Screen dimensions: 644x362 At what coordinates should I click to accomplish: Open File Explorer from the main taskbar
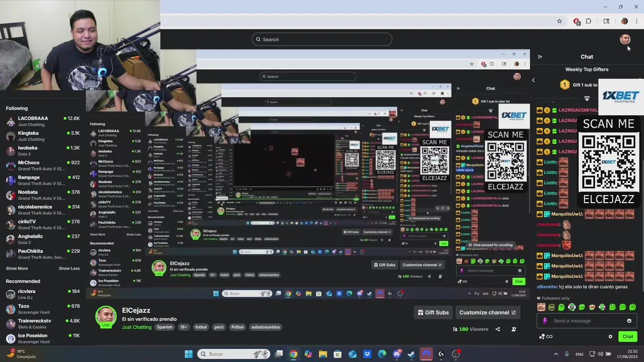click(x=323, y=354)
